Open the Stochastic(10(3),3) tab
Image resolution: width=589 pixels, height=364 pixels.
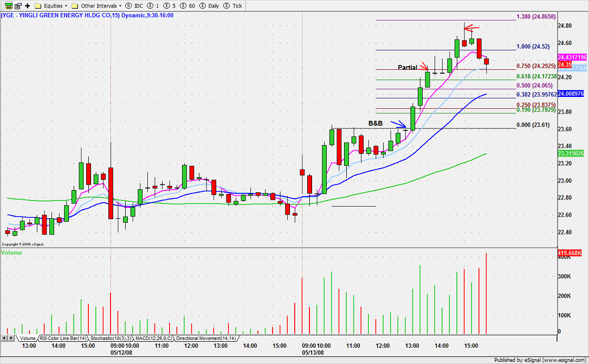point(111,339)
